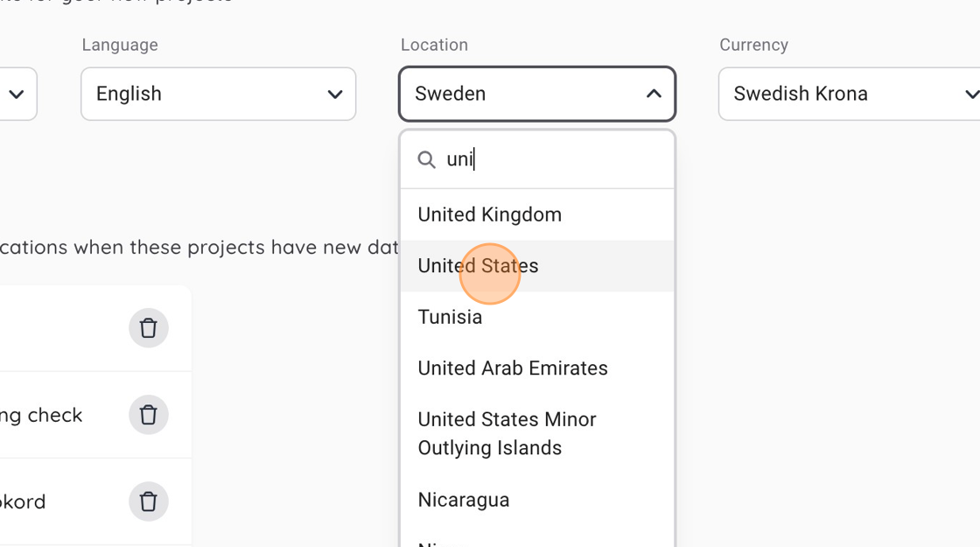Select United States Minor Outlying Islands
This screenshot has width=980, height=547.
click(x=507, y=433)
